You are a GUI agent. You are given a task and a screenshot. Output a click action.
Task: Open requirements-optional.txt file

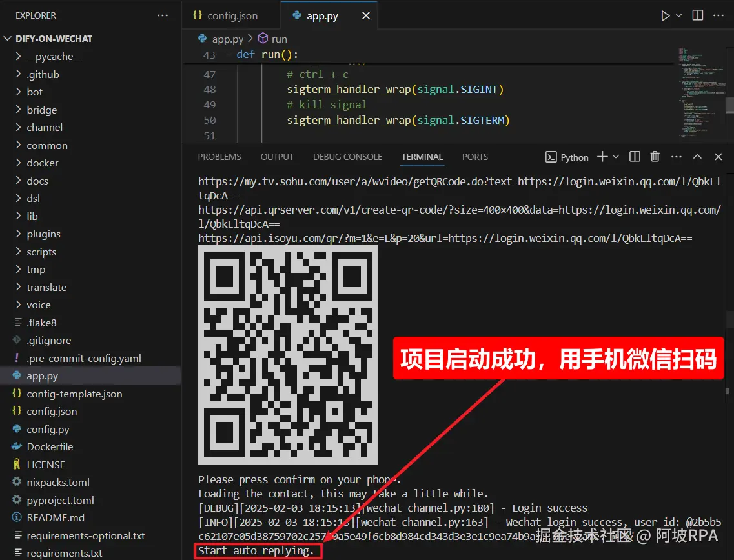pyautogui.click(x=90, y=535)
